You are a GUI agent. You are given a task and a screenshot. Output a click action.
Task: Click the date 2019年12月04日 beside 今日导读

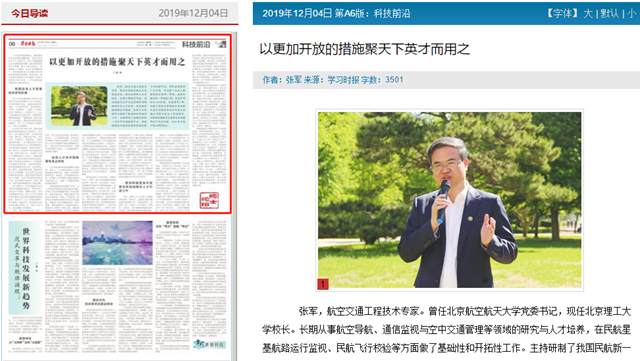coord(193,13)
